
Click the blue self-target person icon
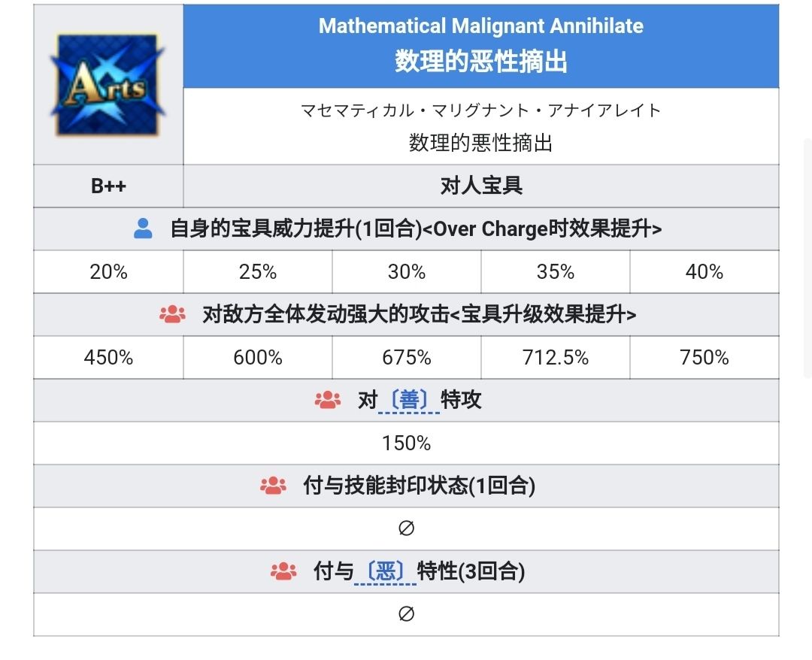coord(143,229)
